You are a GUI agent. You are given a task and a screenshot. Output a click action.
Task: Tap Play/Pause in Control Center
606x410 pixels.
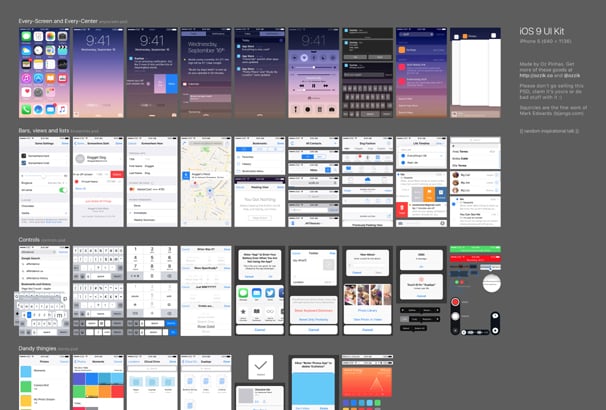coord(313,85)
